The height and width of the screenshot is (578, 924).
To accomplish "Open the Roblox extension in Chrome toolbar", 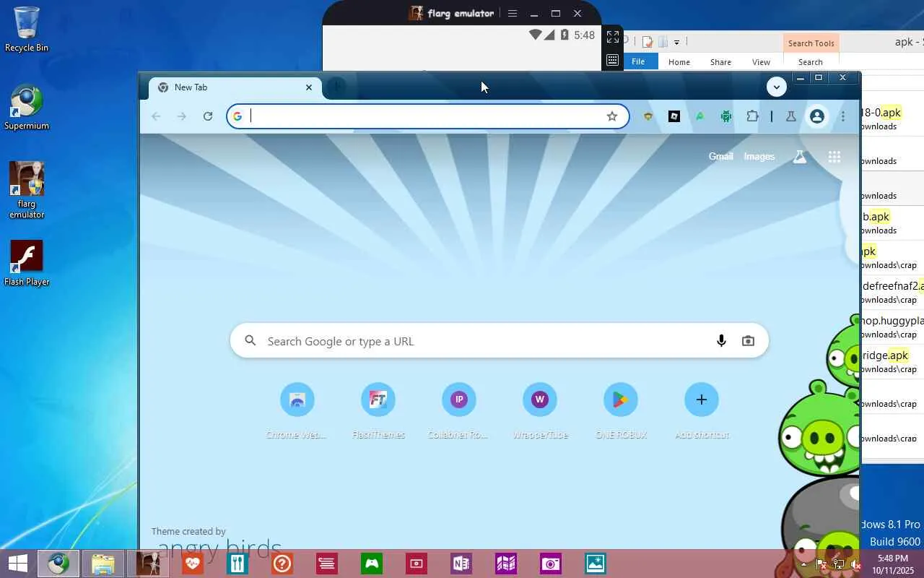I will coord(674,116).
